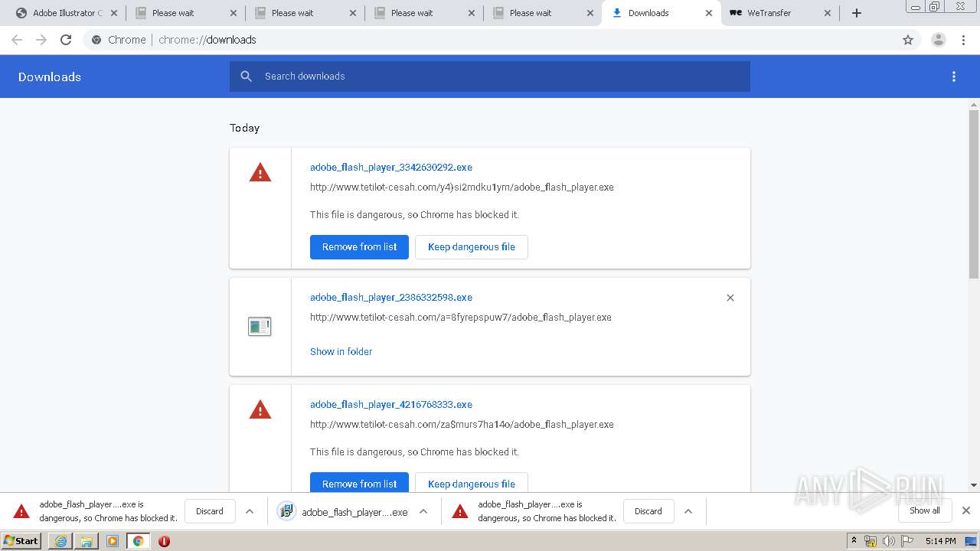
Task: Open the Windows Start menu
Action: tap(21, 540)
